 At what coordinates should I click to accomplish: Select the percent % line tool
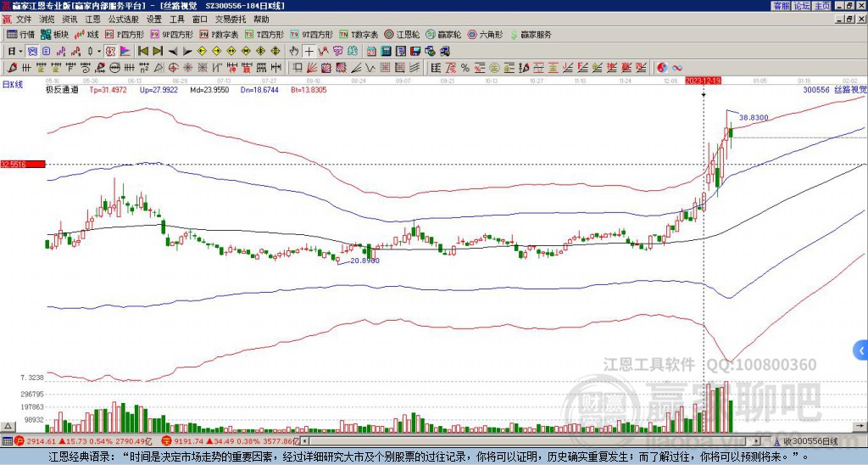point(465,68)
